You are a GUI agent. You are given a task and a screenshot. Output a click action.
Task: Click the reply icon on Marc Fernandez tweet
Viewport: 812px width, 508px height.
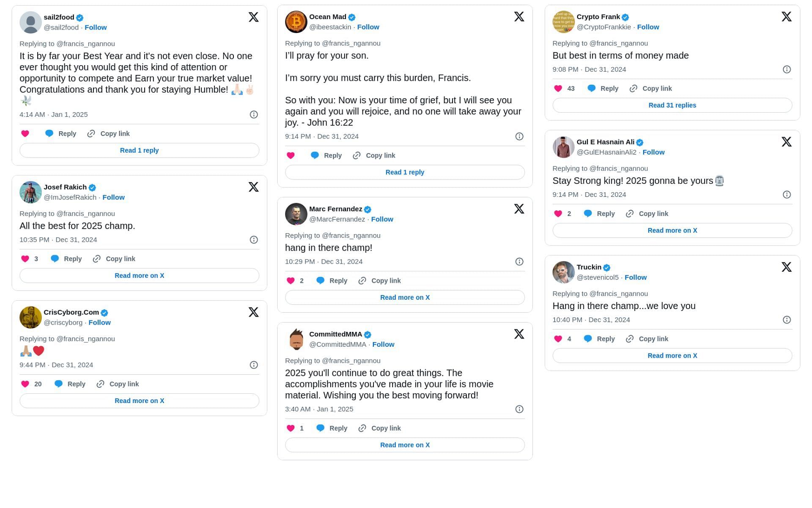[x=320, y=280]
